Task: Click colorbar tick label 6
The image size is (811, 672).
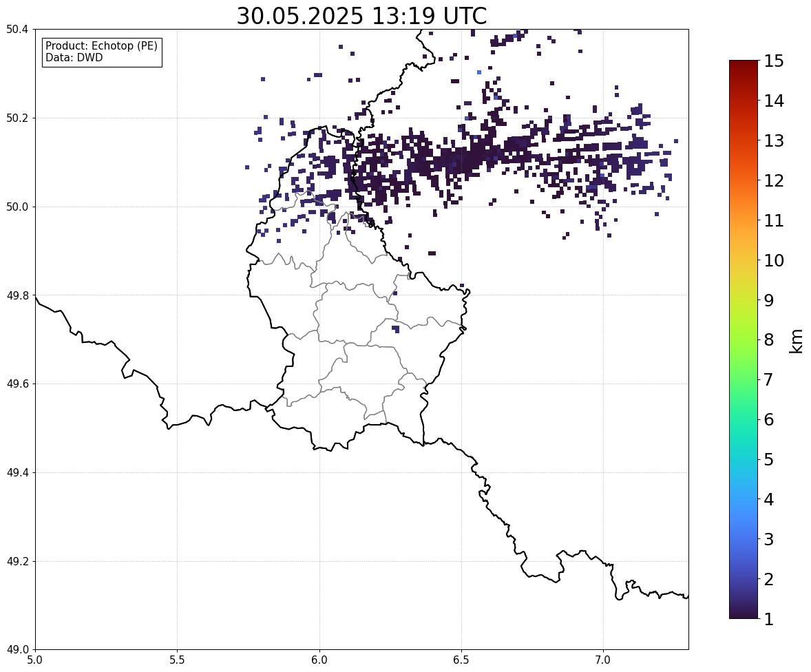Action: 768,419
